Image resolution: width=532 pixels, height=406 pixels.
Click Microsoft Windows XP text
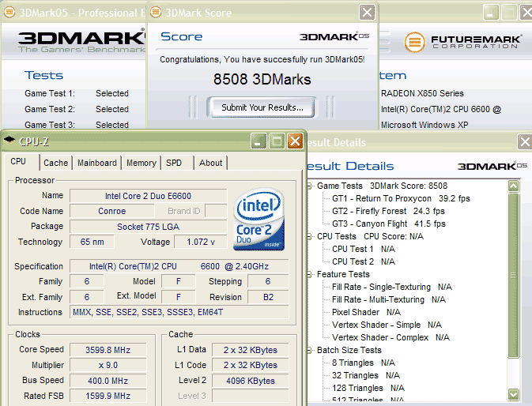[424, 125]
